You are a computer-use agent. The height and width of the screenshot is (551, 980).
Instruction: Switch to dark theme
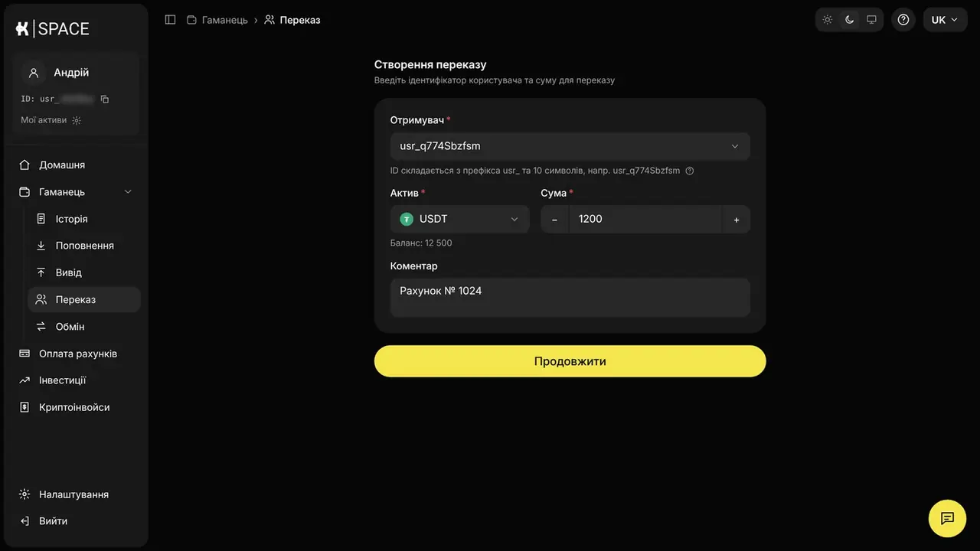coord(849,20)
